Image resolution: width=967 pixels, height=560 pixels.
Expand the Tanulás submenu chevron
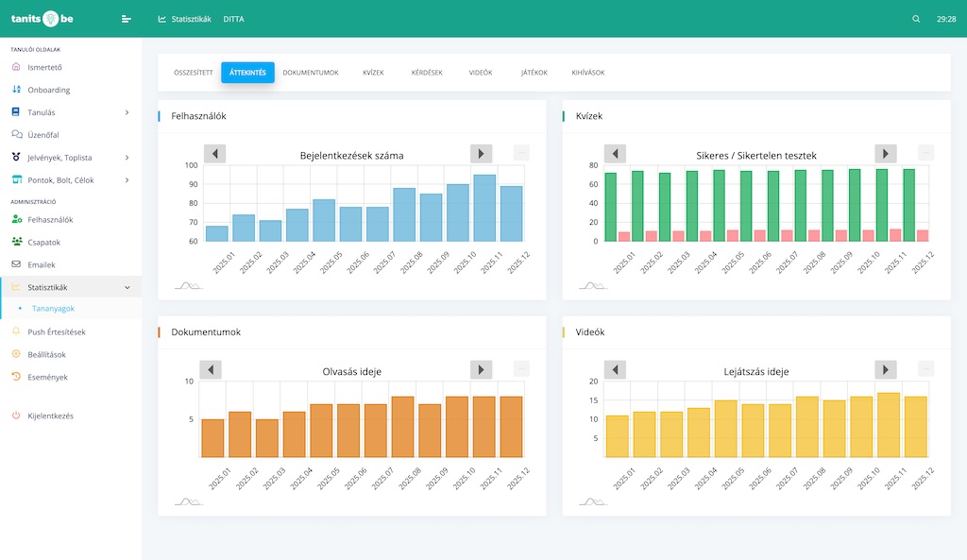pyautogui.click(x=127, y=112)
